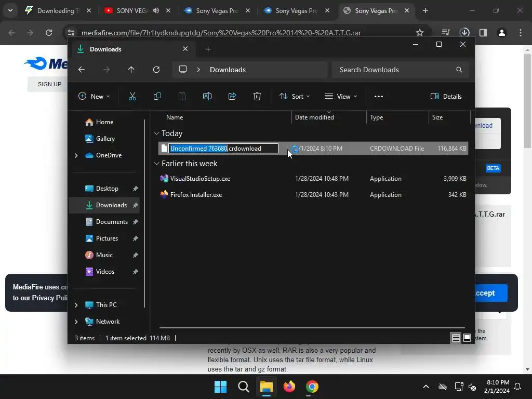Click the search magnifier in Search Downloads
This screenshot has width=532, height=399.
(x=459, y=70)
